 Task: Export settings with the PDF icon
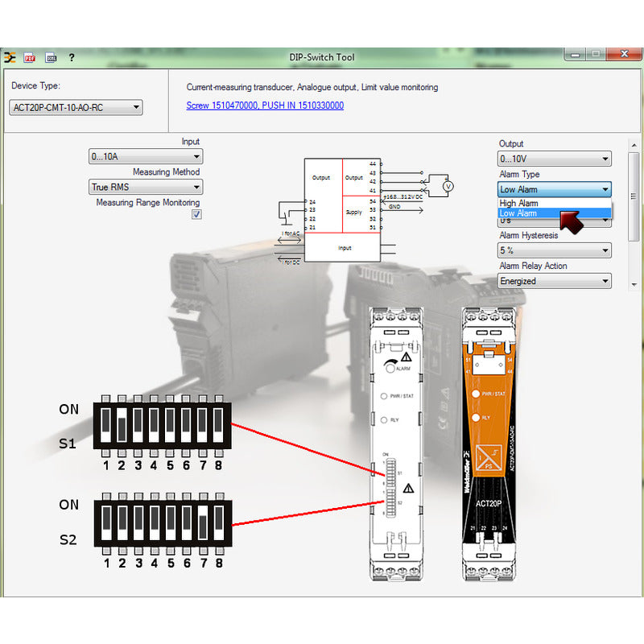[x=30, y=57]
